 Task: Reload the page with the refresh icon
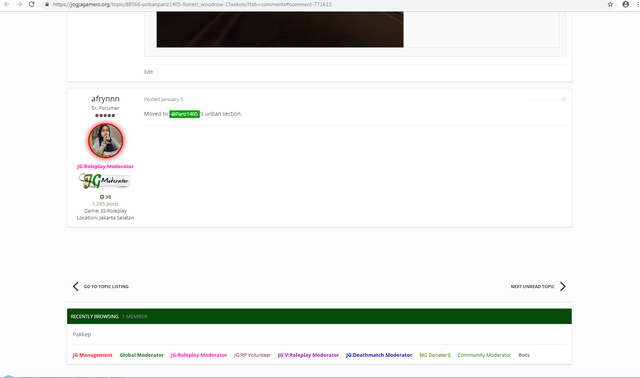click(x=31, y=4)
